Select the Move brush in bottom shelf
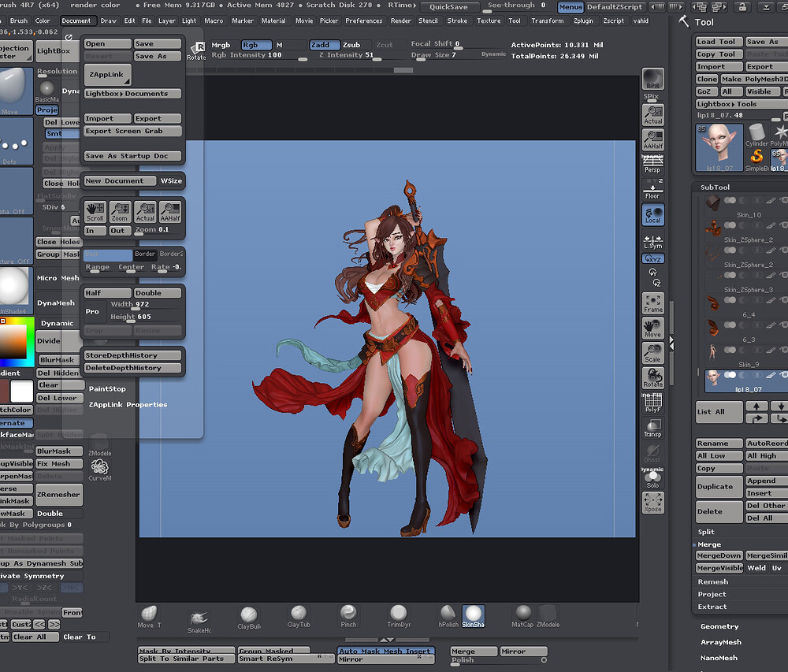 click(149, 617)
